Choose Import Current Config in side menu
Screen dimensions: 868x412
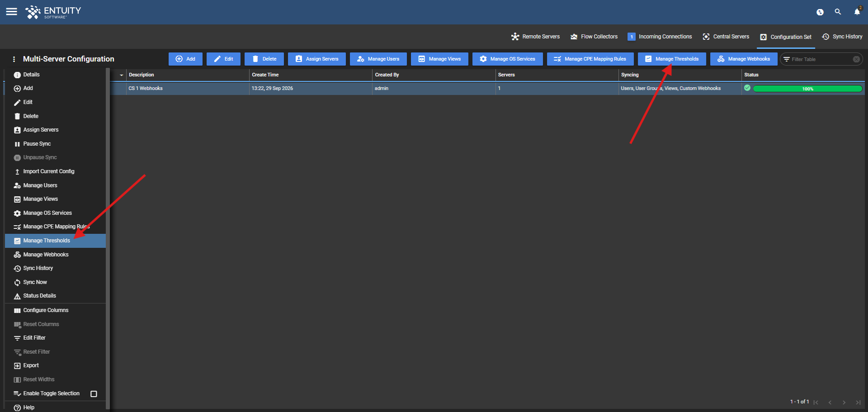pyautogui.click(x=55, y=171)
